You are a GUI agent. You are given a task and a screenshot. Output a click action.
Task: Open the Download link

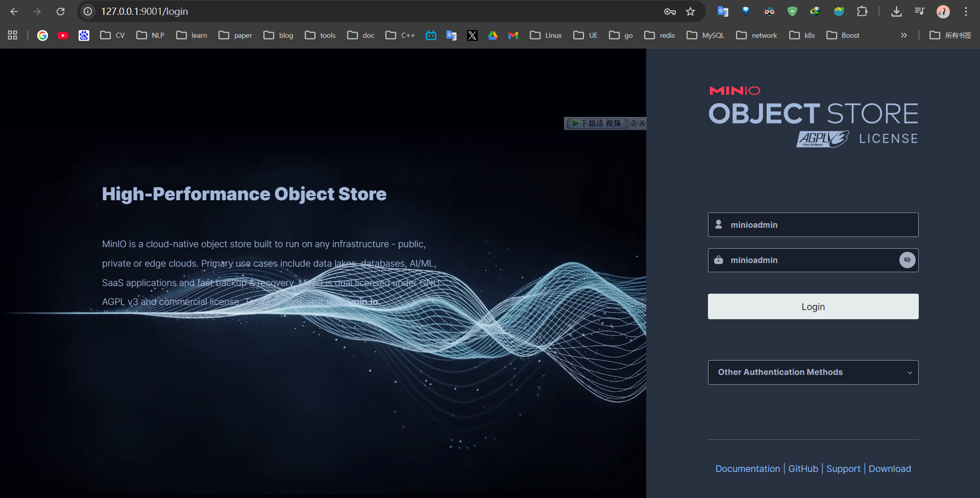890,469
